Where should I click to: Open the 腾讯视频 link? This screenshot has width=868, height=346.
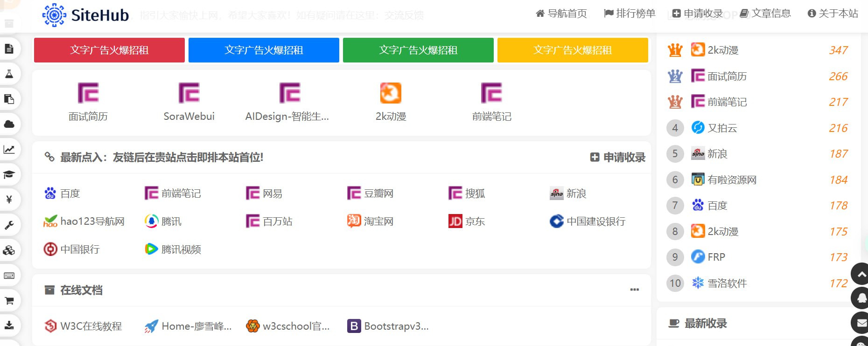coord(173,249)
